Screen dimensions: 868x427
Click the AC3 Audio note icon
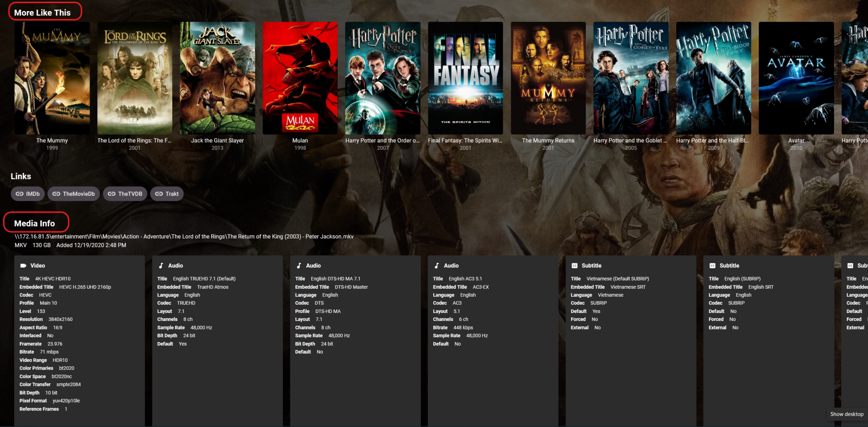pos(437,266)
